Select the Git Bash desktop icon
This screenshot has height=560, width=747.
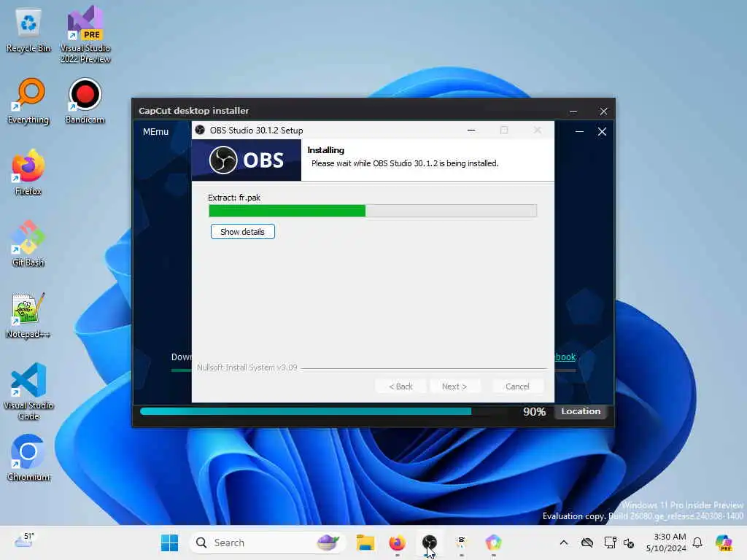coord(28,244)
